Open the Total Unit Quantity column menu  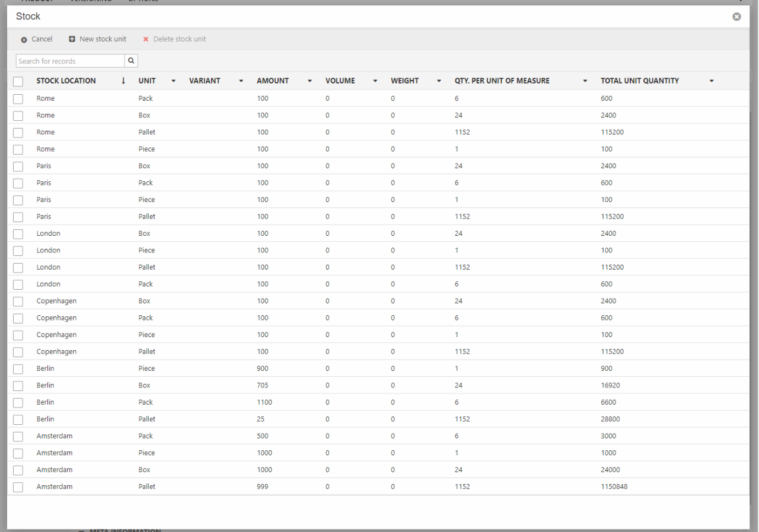[x=712, y=81]
